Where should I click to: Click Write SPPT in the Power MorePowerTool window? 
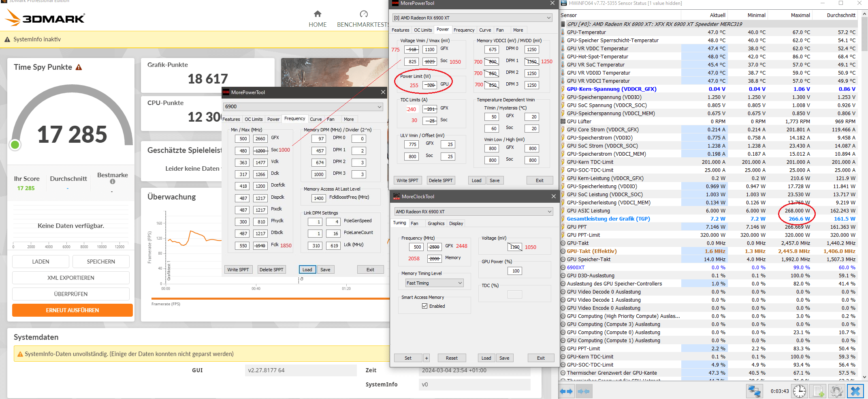(x=407, y=180)
